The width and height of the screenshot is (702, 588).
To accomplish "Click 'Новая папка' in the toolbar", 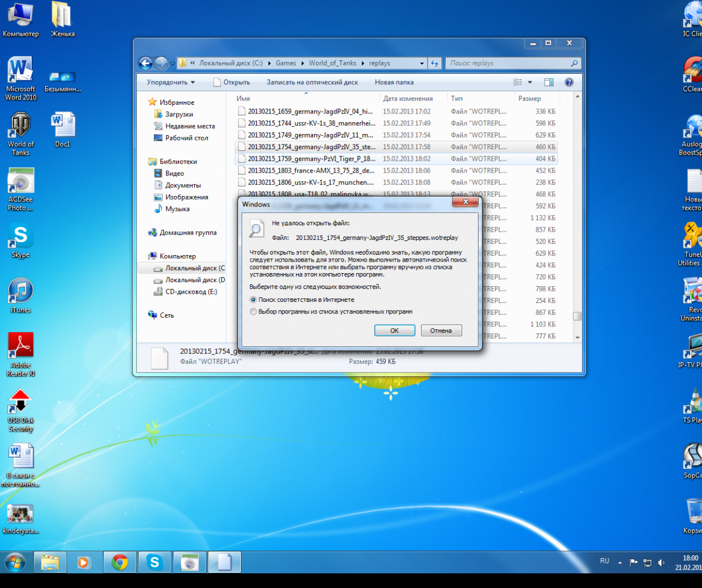I will (394, 82).
